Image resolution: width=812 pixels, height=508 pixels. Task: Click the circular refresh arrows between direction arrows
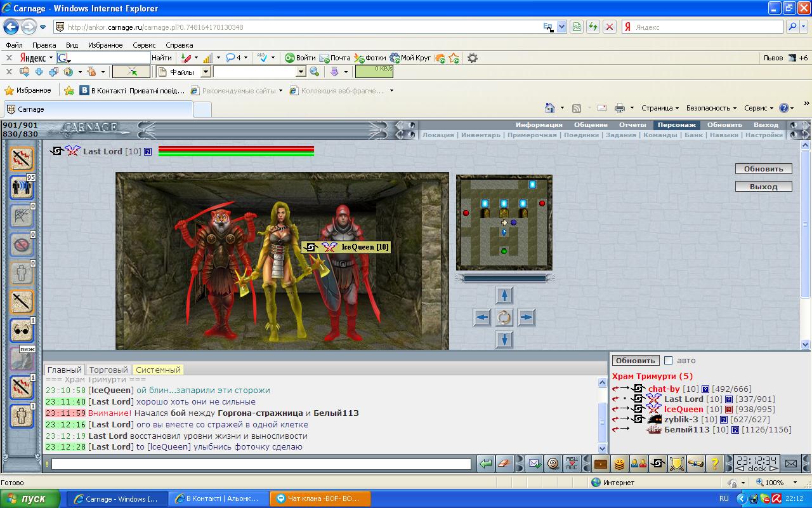pyautogui.click(x=504, y=317)
